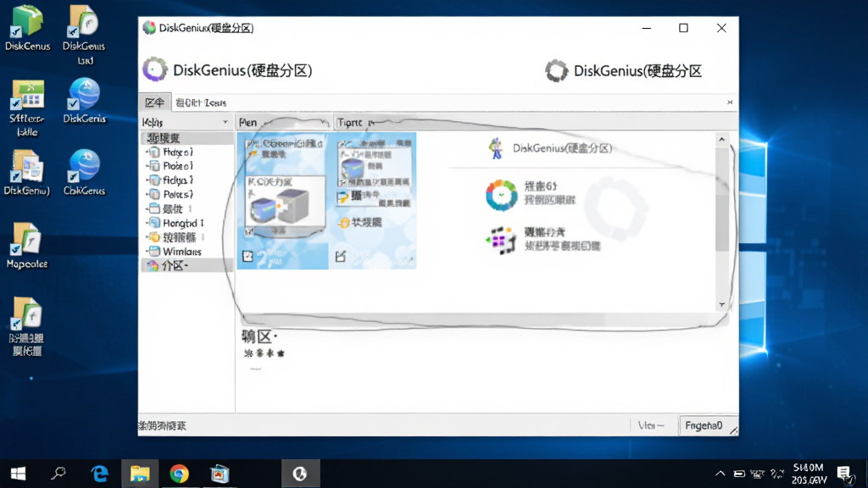Viewport: 868px width, 488px height.
Task: Click the Vlen status bar entry
Action: (651, 425)
